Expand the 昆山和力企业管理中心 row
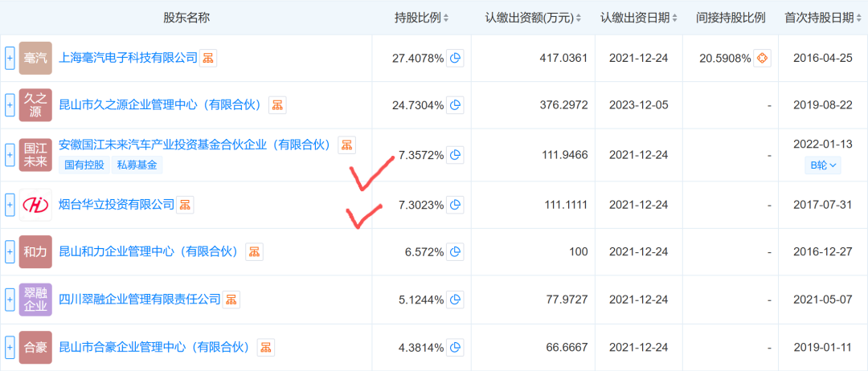This screenshot has width=868, height=371. coord(10,252)
